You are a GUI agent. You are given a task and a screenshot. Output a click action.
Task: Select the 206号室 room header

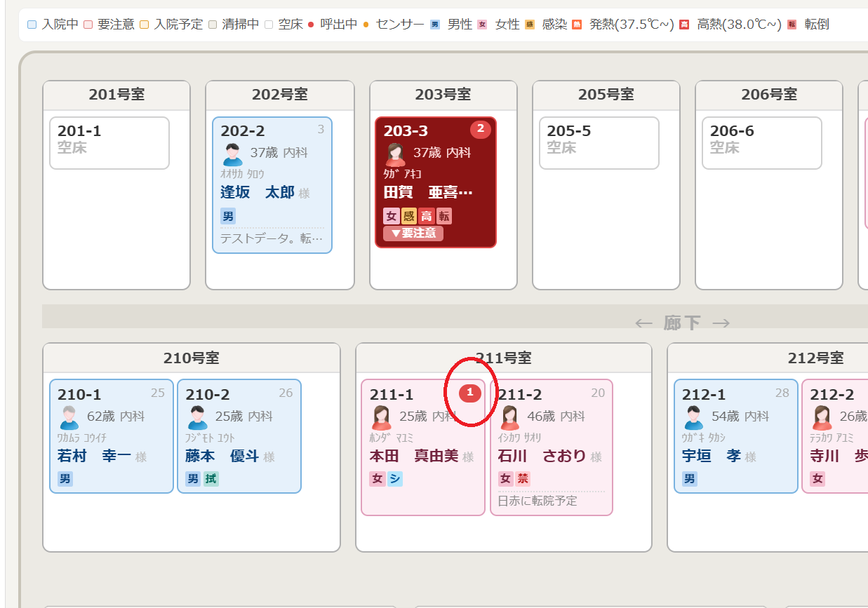(x=769, y=95)
